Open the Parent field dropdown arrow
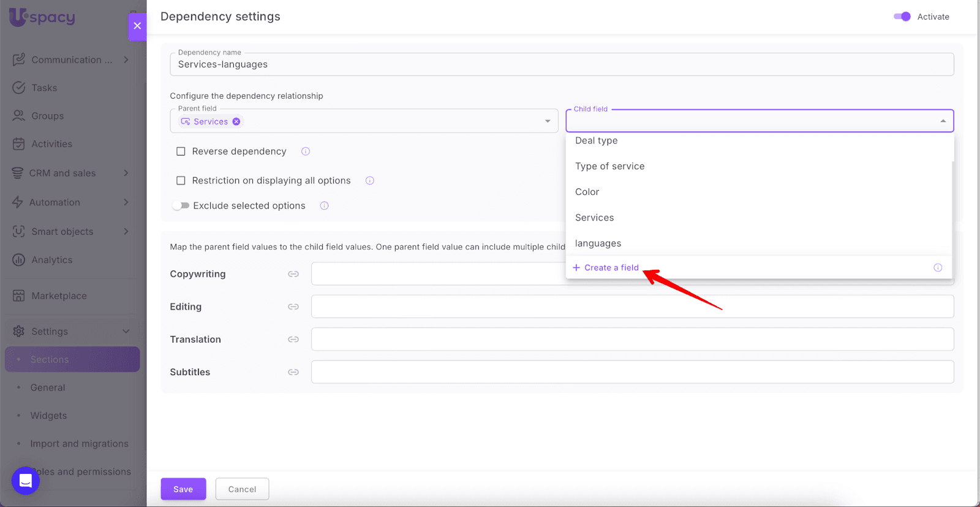This screenshot has height=507, width=980. pyautogui.click(x=548, y=121)
